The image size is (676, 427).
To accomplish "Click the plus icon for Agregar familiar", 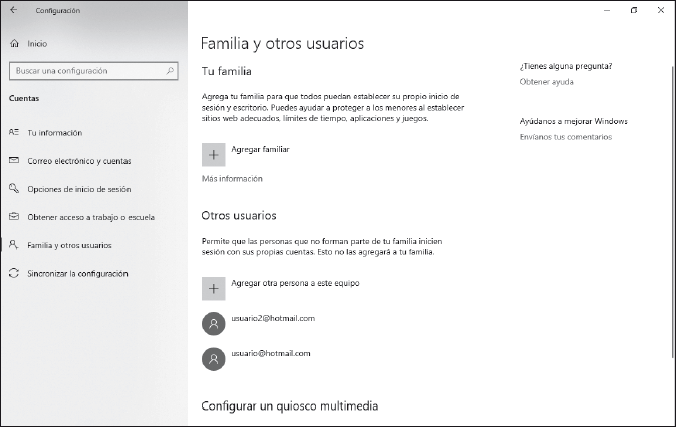I will [213, 154].
